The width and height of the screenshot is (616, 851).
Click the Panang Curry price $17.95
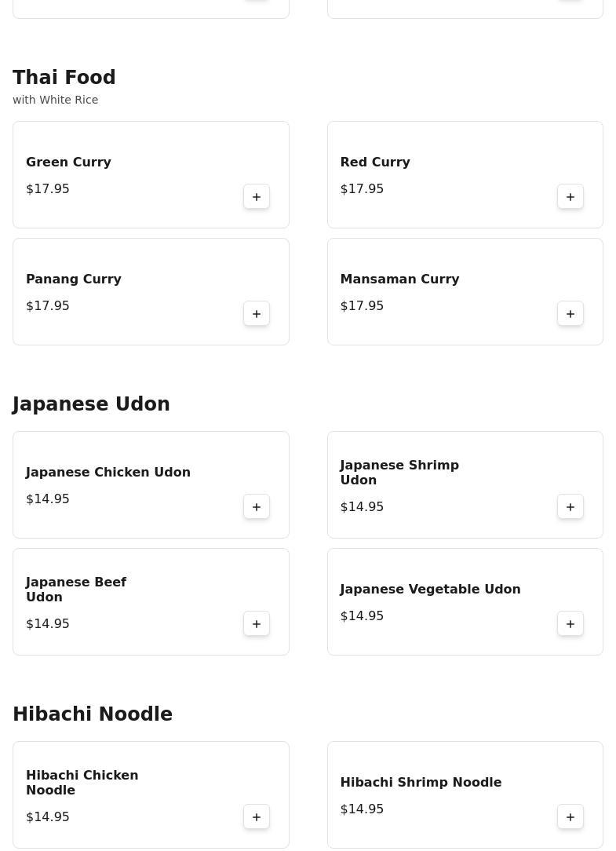(x=48, y=305)
